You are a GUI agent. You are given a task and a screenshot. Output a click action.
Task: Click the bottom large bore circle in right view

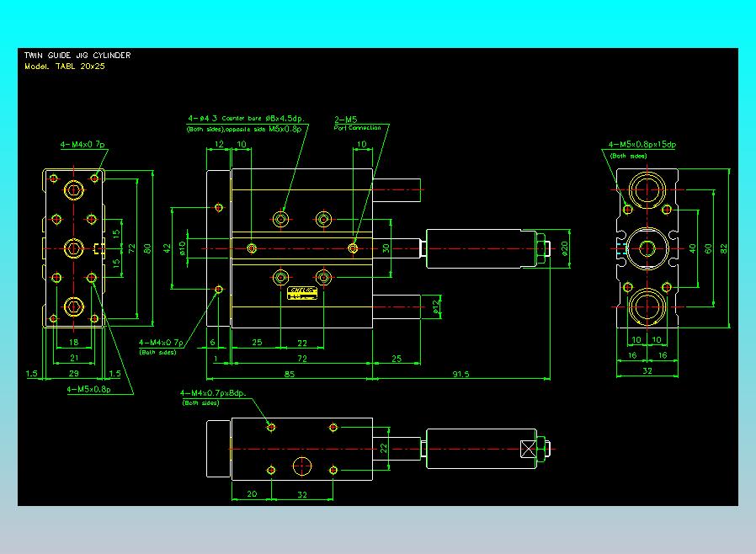(647, 305)
